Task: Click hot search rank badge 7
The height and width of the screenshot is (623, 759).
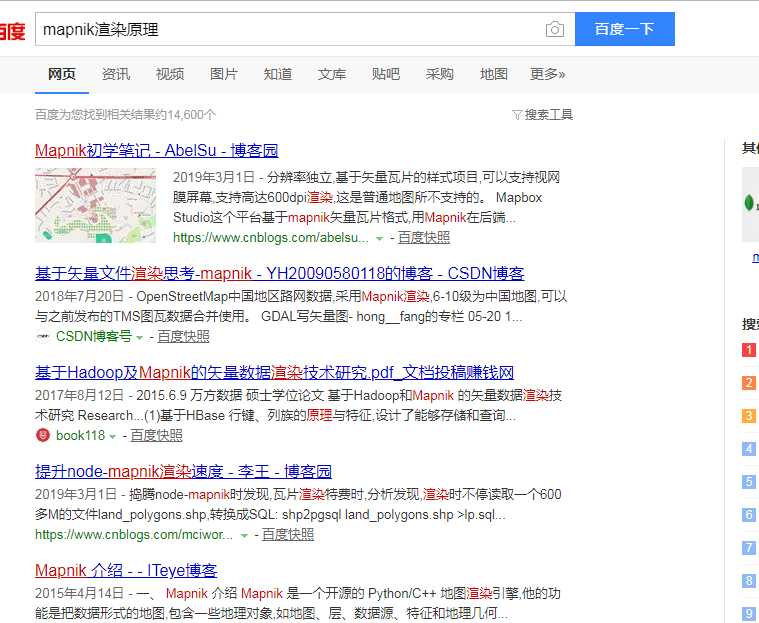Action: pos(749,547)
